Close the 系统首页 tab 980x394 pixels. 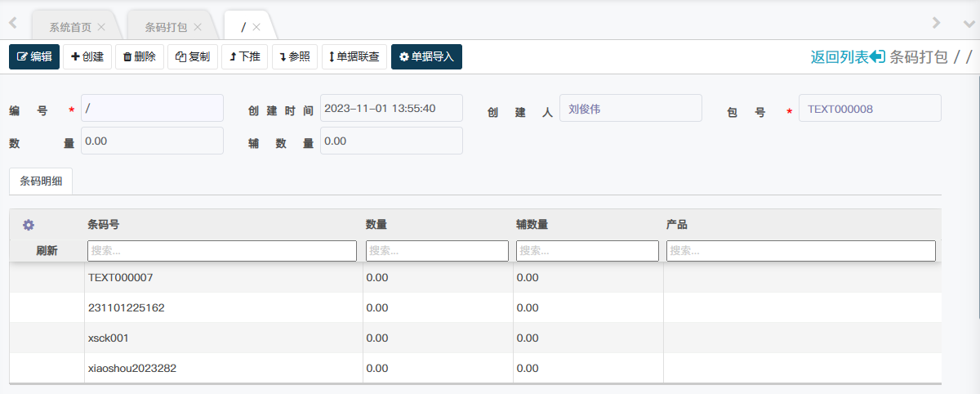pyautogui.click(x=100, y=27)
